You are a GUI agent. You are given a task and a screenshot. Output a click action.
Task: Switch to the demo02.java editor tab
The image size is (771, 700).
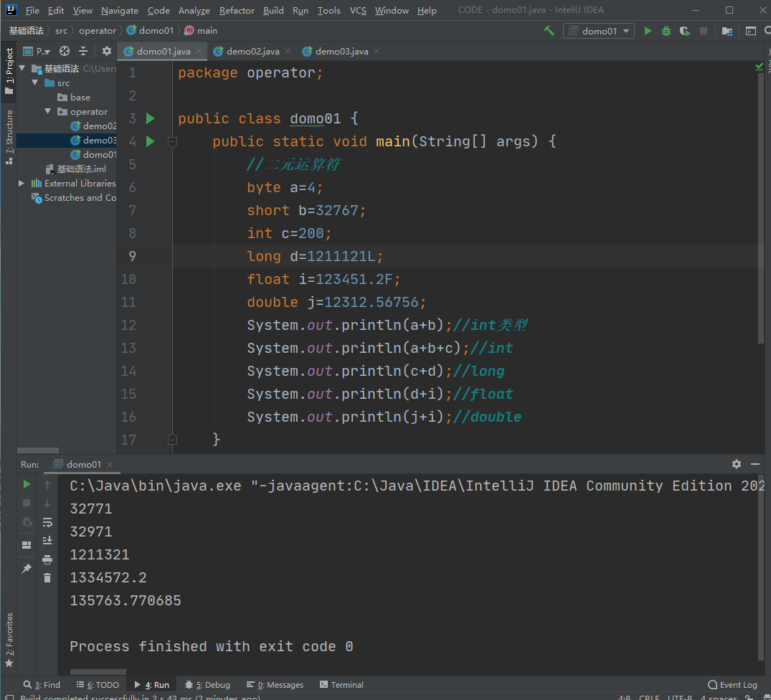(x=252, y=52)
